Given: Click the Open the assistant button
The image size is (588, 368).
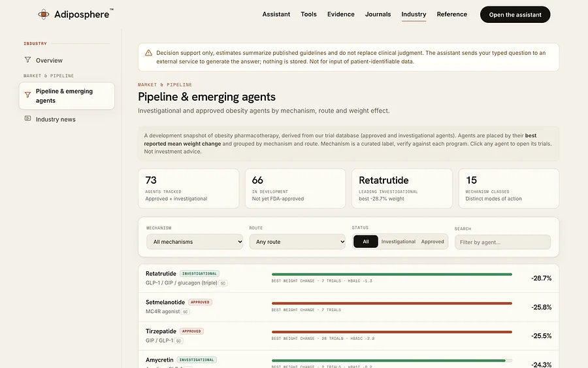Looking at the screenshot, I should point(515,14).
